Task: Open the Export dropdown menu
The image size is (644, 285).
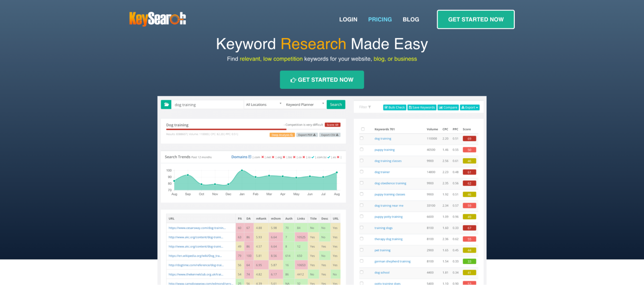Action: (x=469, y=107)
